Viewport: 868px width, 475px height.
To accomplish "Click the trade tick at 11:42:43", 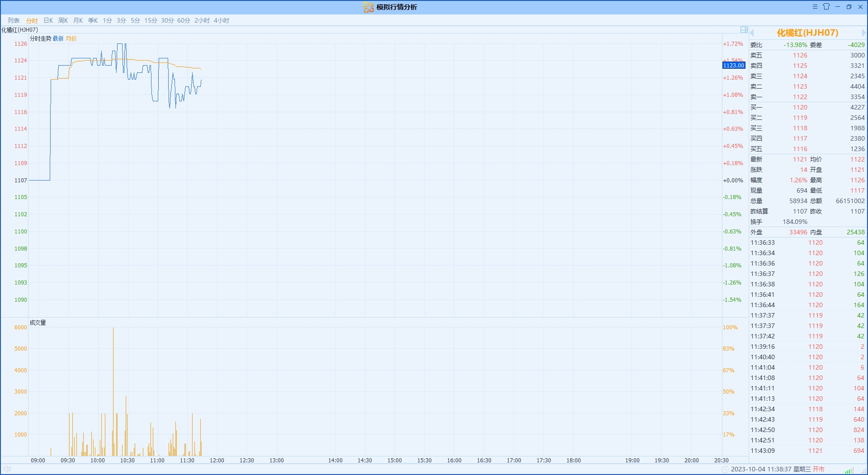I will [807, 419].
